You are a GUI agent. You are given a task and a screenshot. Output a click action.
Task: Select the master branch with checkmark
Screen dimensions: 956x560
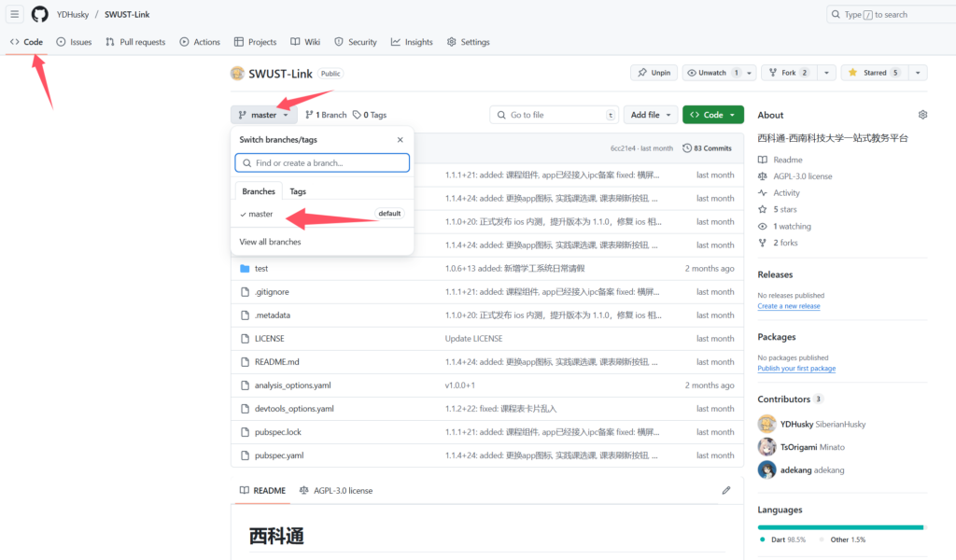pyautogui.click(x=260, y=214)
